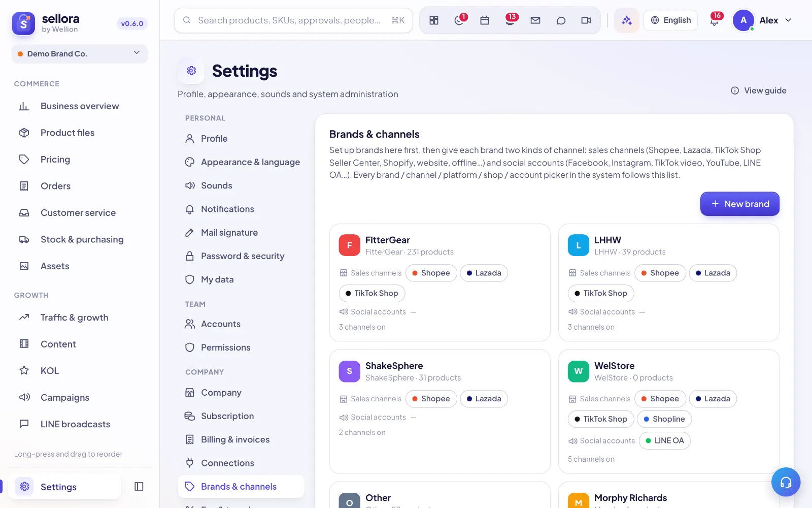The width and height of the screenshot is (812, 508).
Task: Open the Alex user account menu
Action: point(762,20)
